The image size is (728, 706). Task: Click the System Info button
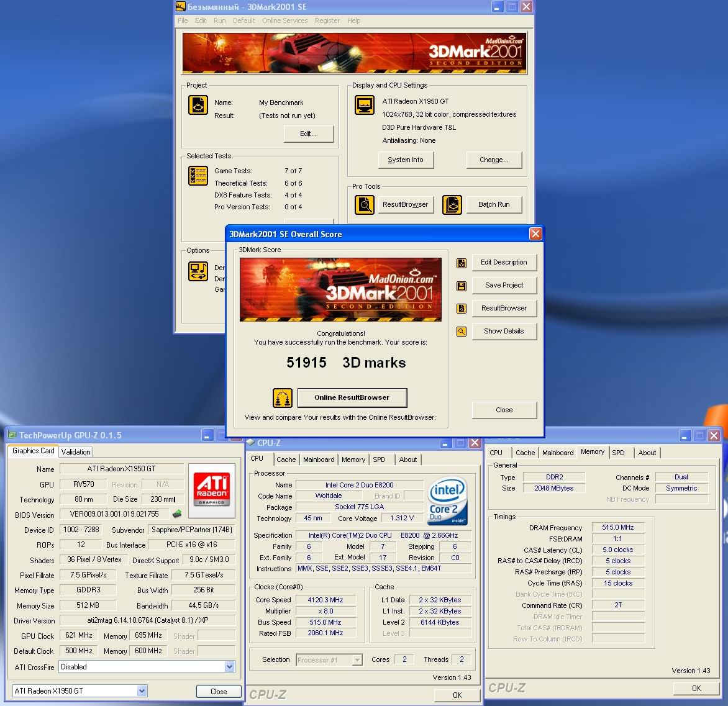[406, 160]
